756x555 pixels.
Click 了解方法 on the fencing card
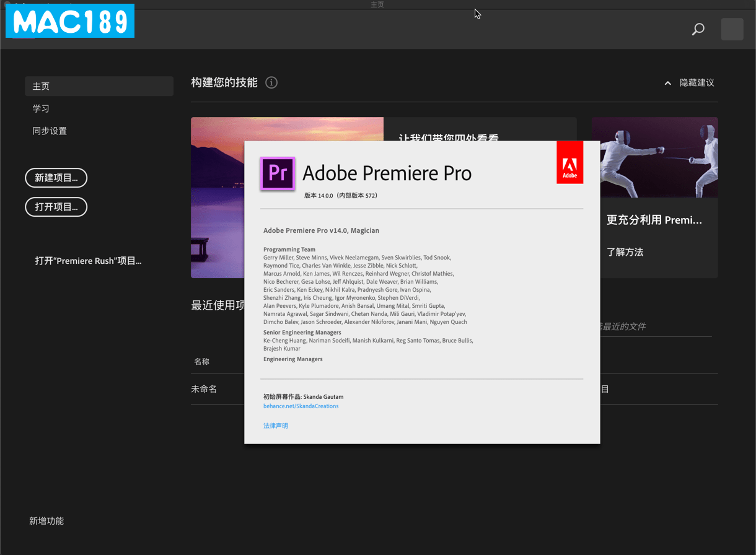pyautogui.click(x=625, y=252)
